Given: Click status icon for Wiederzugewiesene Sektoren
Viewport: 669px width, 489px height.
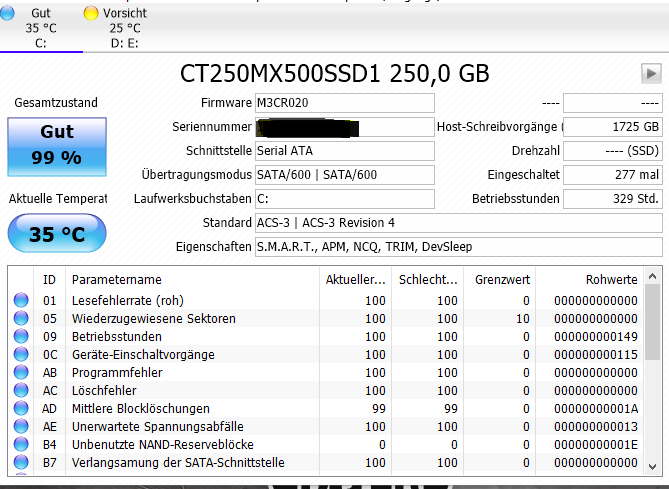Looking at the screenshot, I should 21,318.
